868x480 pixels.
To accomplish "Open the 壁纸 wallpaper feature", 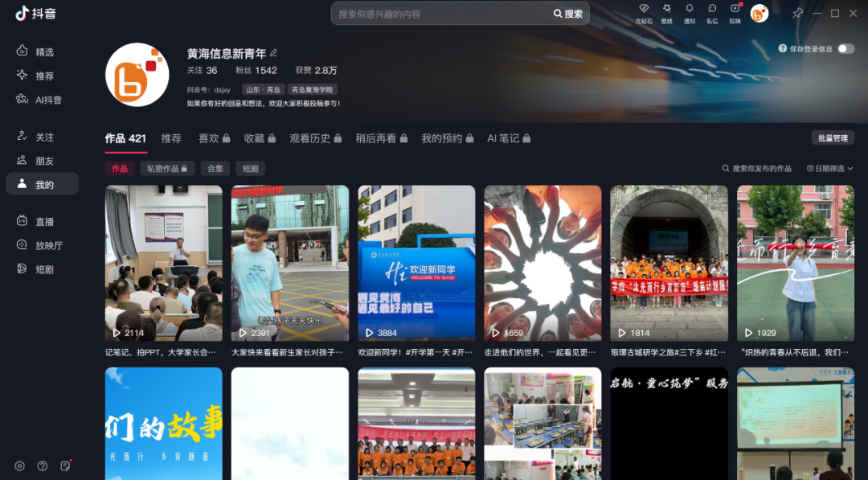I will click(666, 12).
